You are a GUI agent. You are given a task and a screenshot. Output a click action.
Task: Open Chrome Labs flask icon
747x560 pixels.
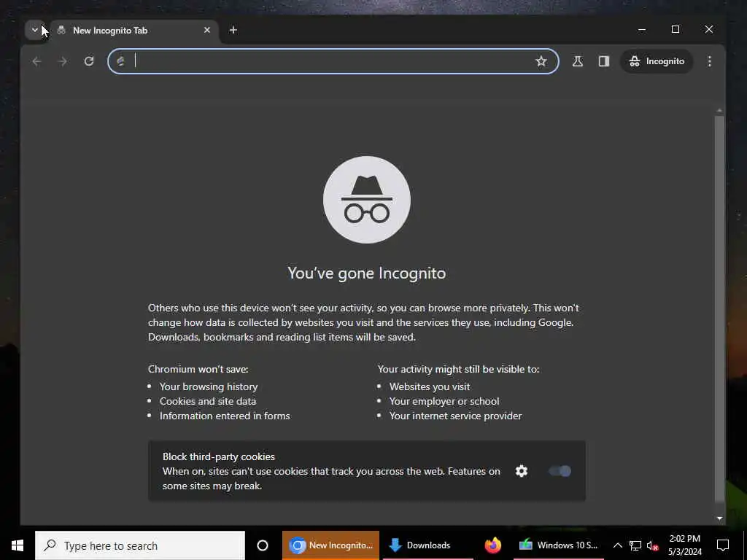pyautogui.click(x=578, y=61)
